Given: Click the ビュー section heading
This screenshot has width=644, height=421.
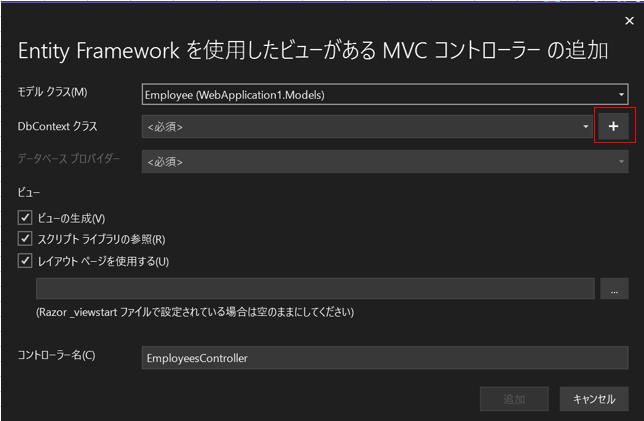Looking at the screenshot, I should pos(29,192).
